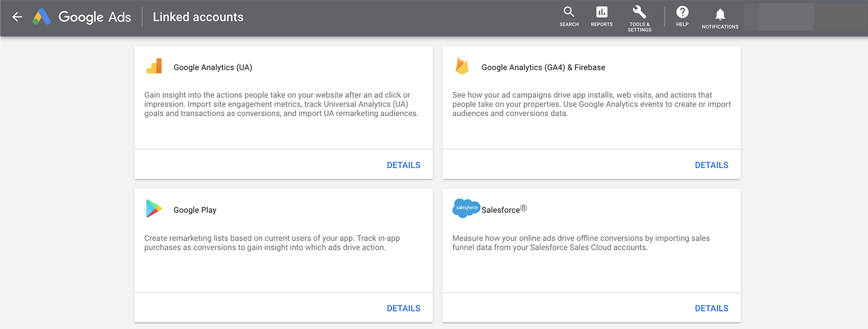The height and width of the screenshot is (329, 868).
Task: Click the Salesforce cloud logo
Action: point(466,208)
